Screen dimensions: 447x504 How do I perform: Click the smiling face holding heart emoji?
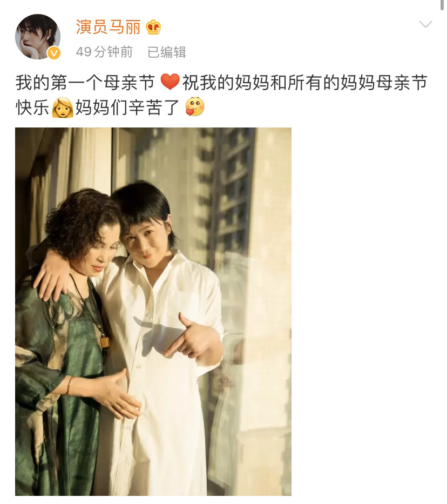tap(195, 107)
